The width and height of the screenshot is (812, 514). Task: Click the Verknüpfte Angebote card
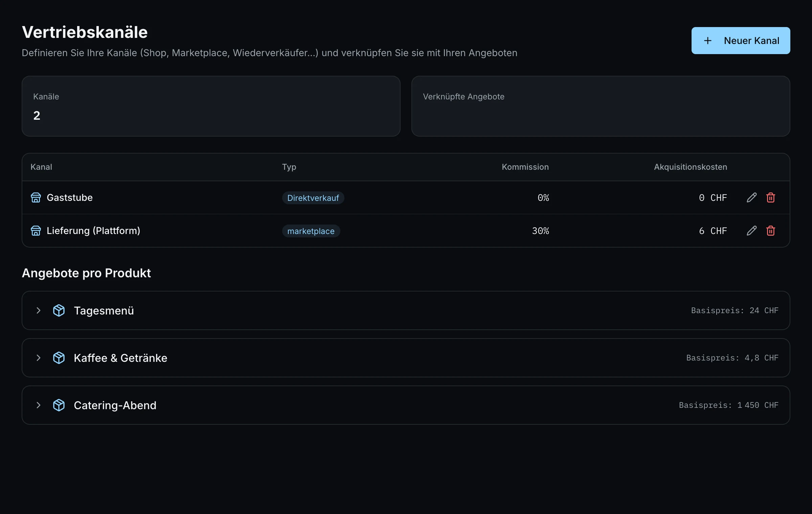click(601, 106)
